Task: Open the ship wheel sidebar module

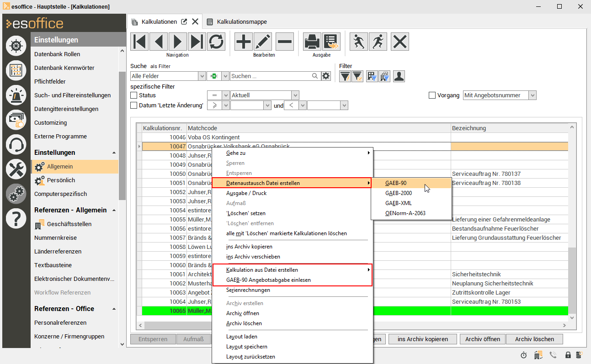Action: pos(16,46)
